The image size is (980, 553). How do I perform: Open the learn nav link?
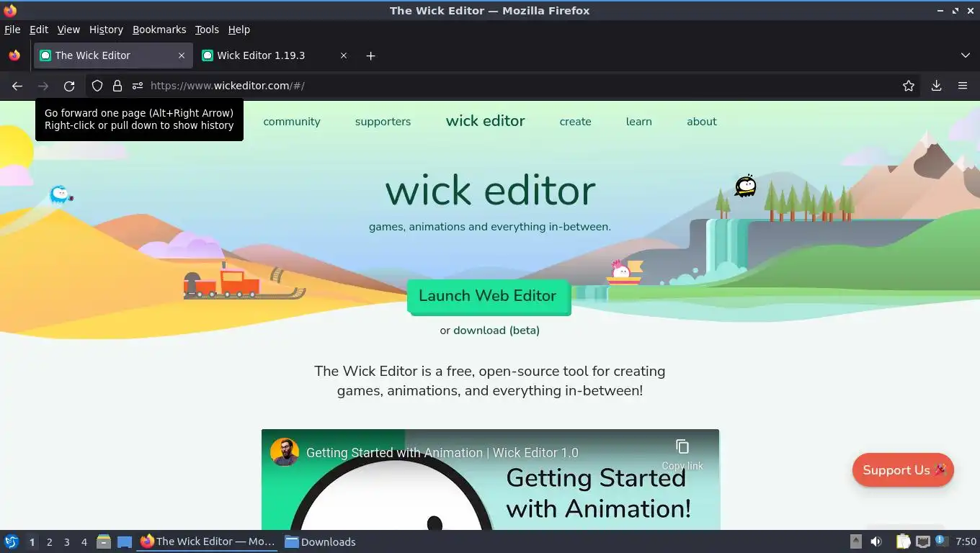click(638, 122)
